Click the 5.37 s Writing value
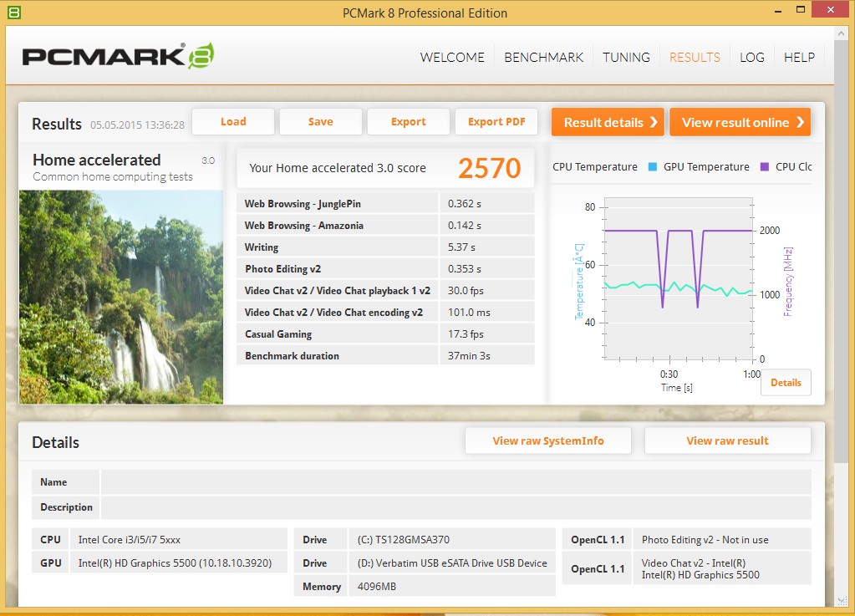 tap(461, 247)
